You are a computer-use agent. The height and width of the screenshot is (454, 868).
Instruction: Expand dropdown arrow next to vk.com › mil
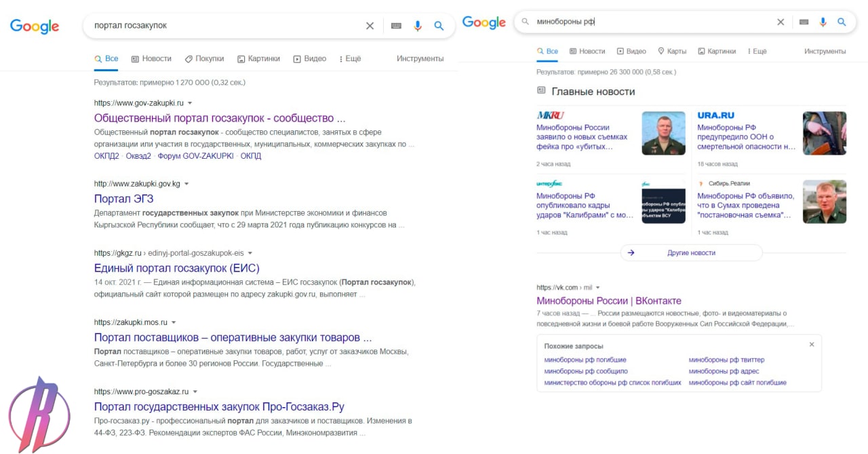tap(597, 288)
